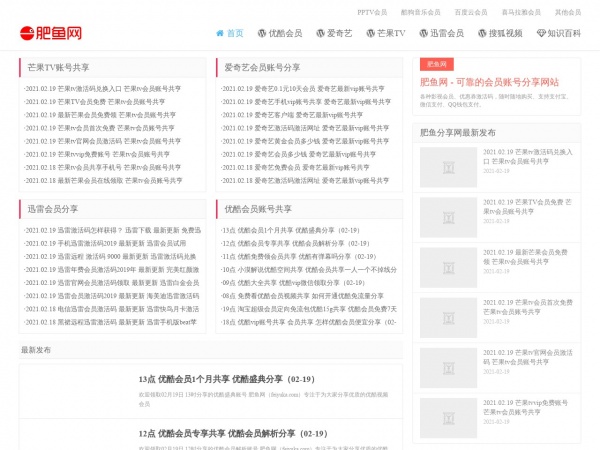Open sidebar post 芒果tv官网会员激活码

(x=528, y=357)
